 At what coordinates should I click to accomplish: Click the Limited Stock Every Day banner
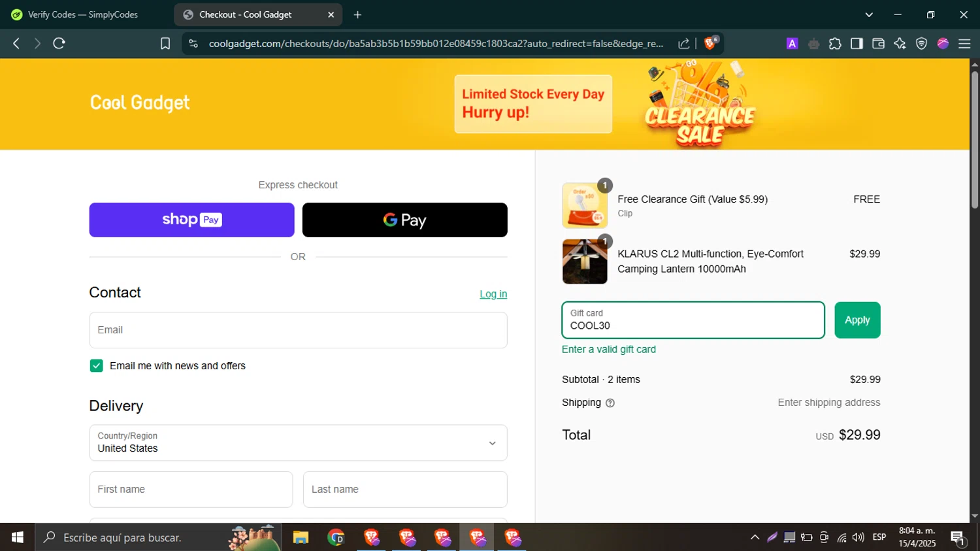click(x=533, y=104)
